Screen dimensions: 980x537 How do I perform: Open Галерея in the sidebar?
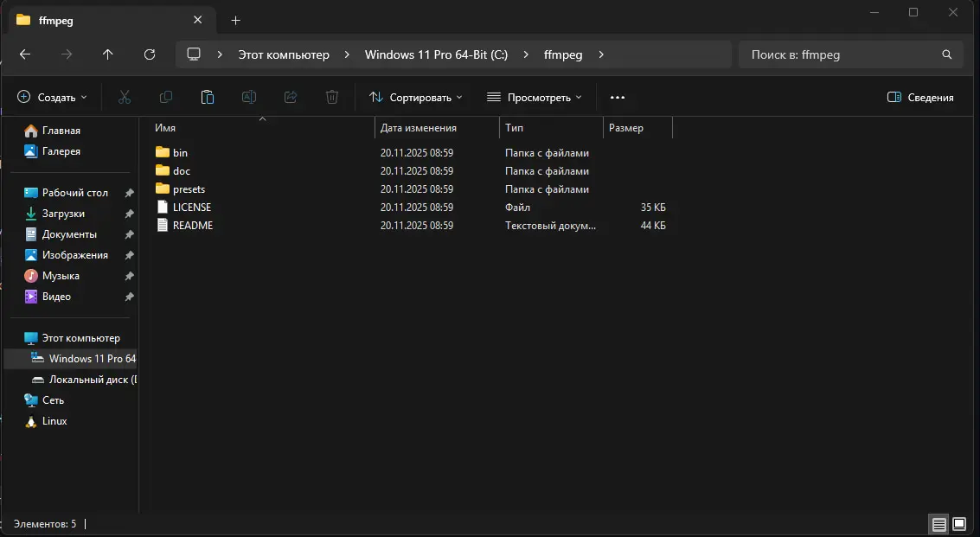pyautogui.click(x=61, y=151)
